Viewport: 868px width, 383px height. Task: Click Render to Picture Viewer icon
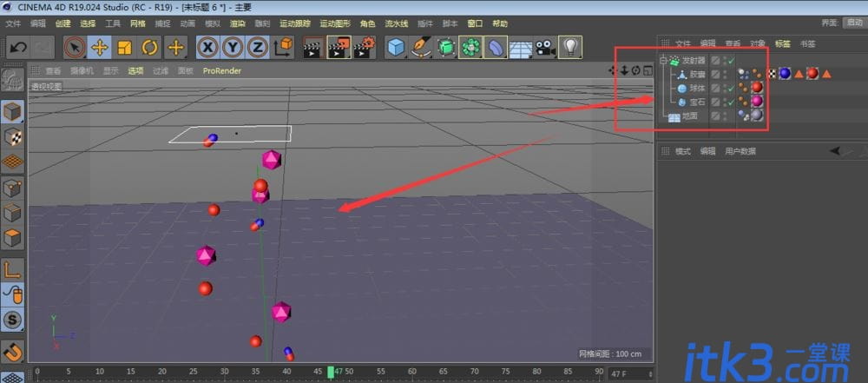339,48
